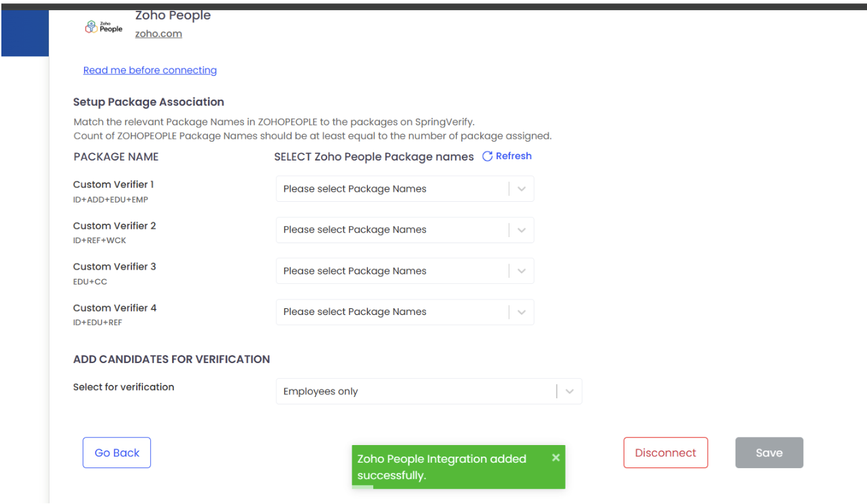Dismiss the success notification with X
Screen dimensions: 867x504
(x=556, y=457)
